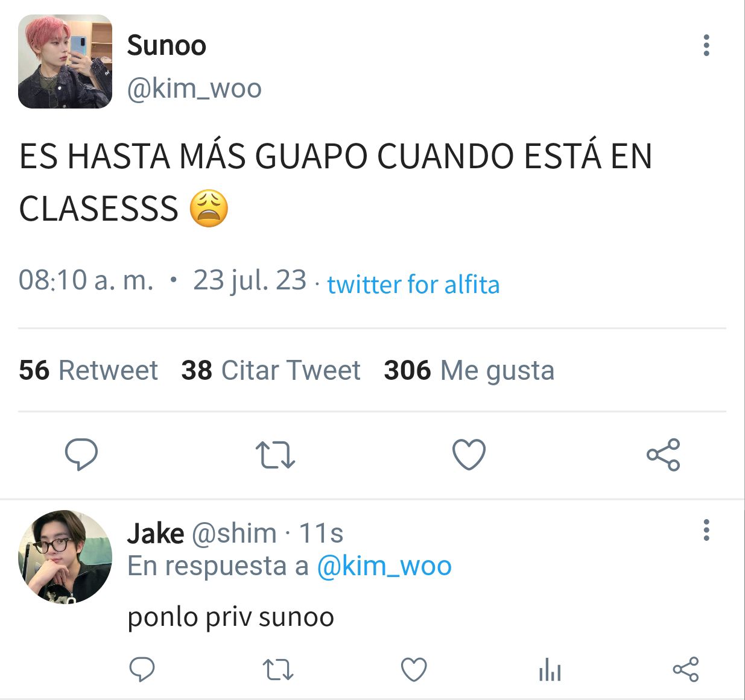The height and width of the screenshot is (700, 745).
Task: Open Sunoo's profile picture
Action: [65, 61]
